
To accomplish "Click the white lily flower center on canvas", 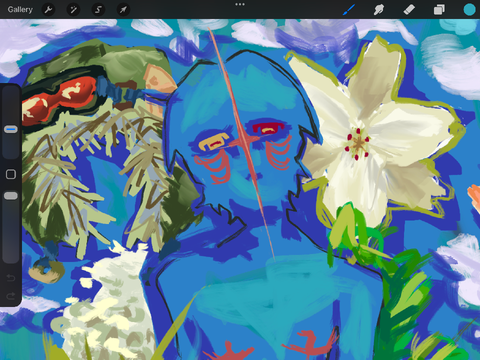I will (x=358, y=144).
